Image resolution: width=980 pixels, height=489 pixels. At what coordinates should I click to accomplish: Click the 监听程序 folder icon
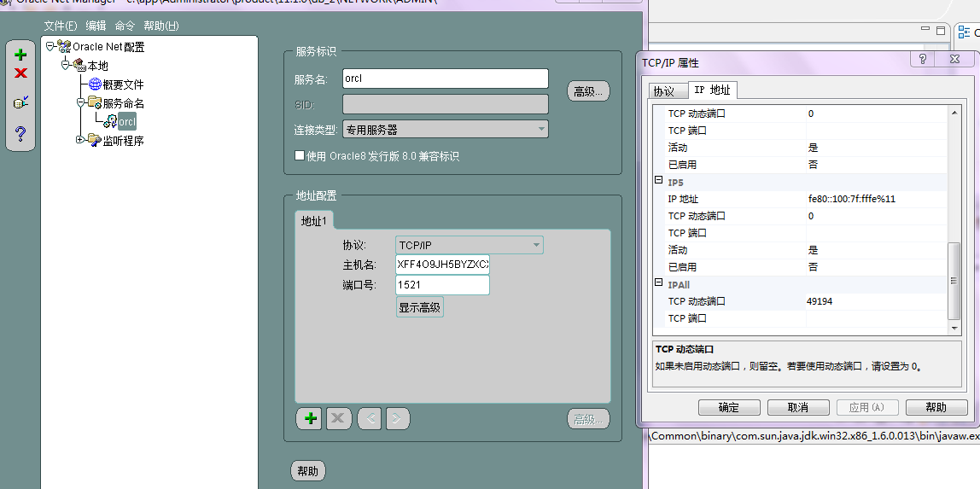click(x=95, y=140)
